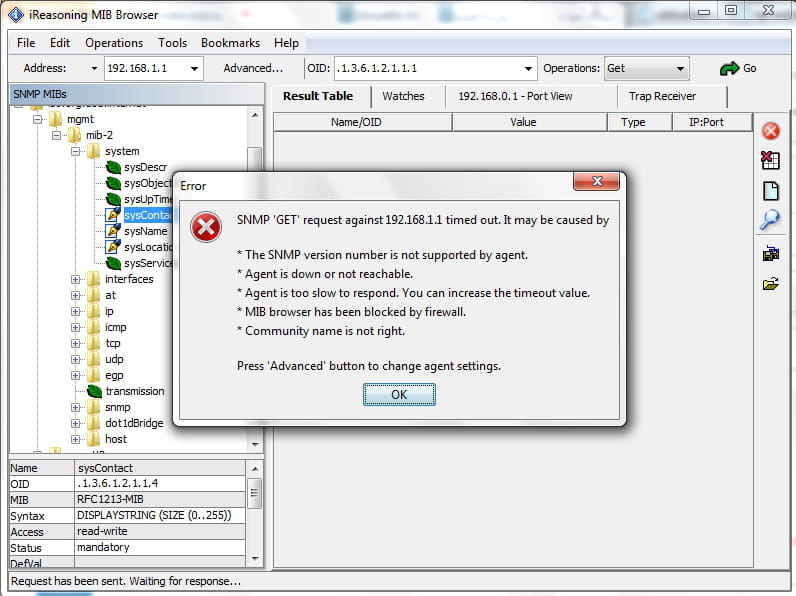Click the green Go arrow icon

(729, 69)
